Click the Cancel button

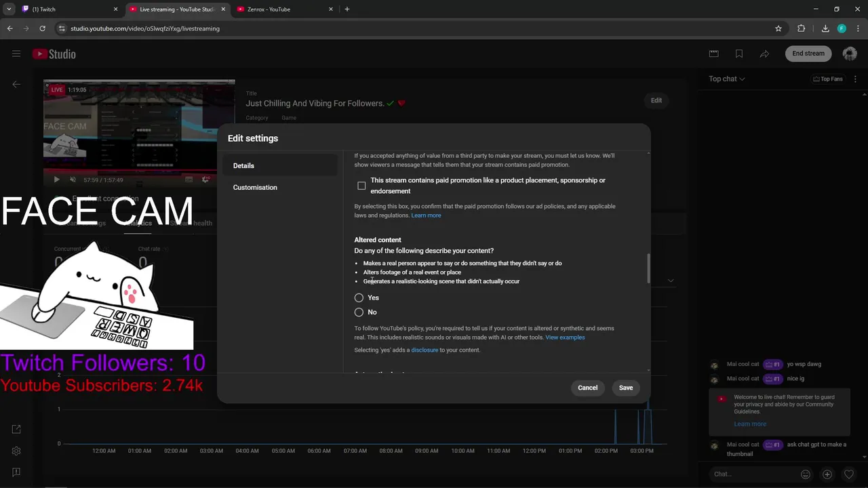[588, 388]
